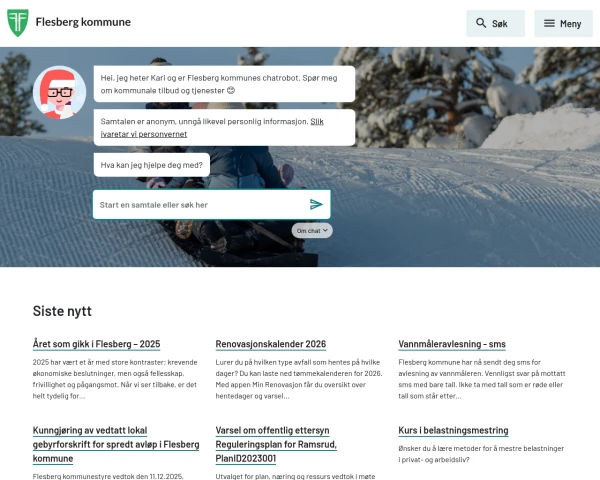Expand the Om chat dropdown
The width and height of the screenshot is (600, 480).
point(312,230)
